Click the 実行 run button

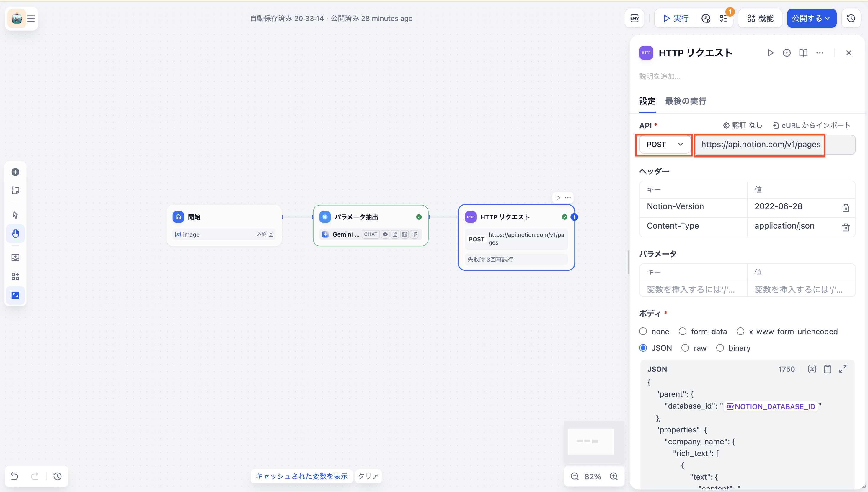(675, 18)
